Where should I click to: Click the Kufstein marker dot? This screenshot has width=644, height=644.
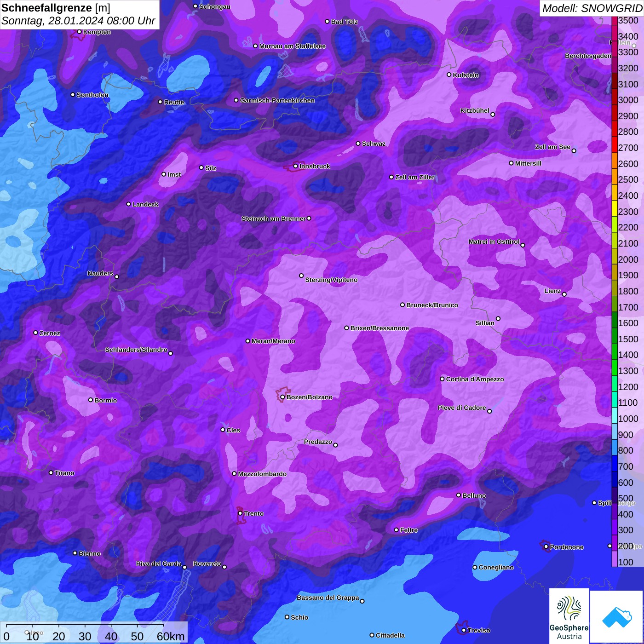(449, 75)
